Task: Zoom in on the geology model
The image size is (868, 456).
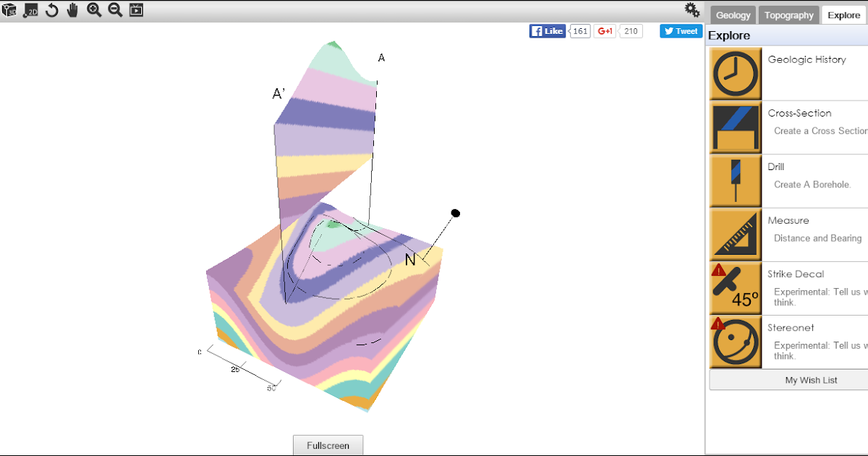Action: [94, 10]
